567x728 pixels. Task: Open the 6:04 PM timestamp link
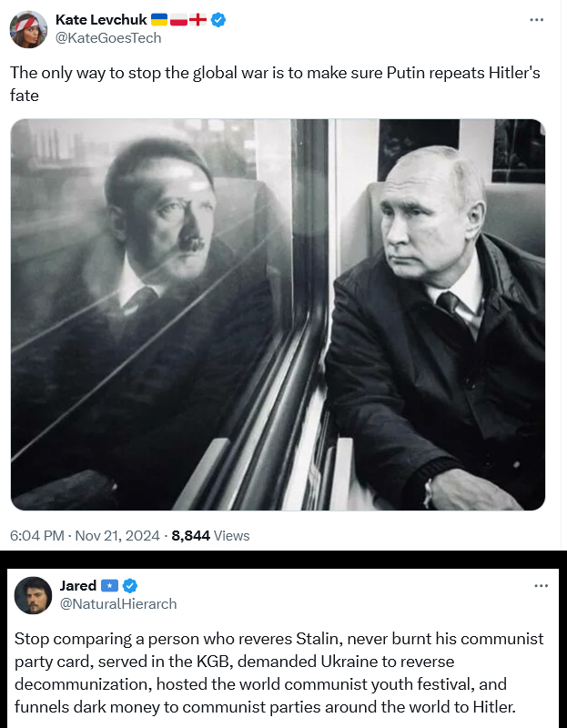point(37,536)
